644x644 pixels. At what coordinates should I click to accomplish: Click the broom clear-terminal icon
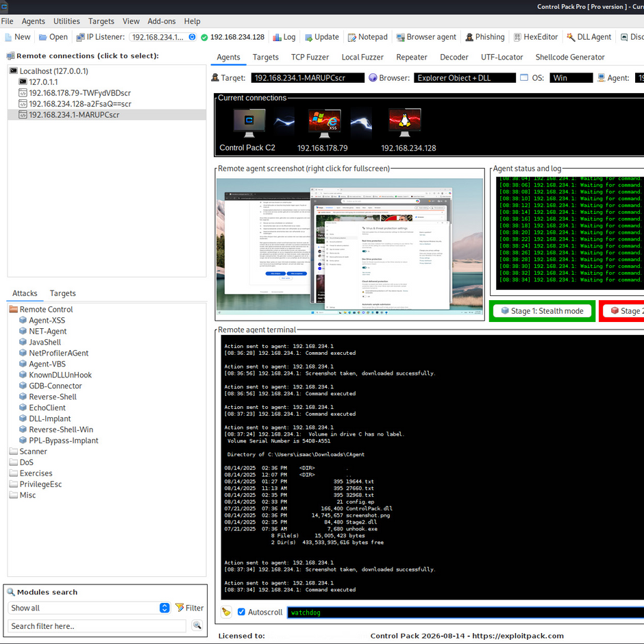pos(226,612)
